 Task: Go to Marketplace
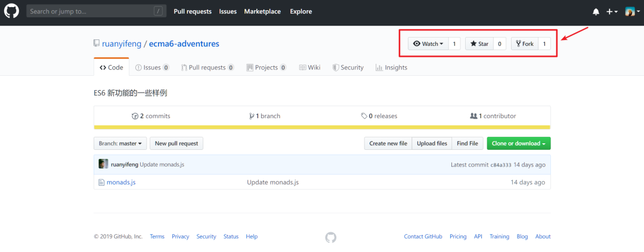pos(262,11)
